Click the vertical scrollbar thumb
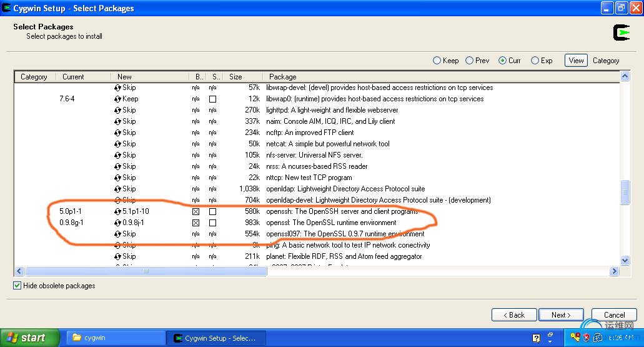Screen dimensions: 644x347 [625, 192]
